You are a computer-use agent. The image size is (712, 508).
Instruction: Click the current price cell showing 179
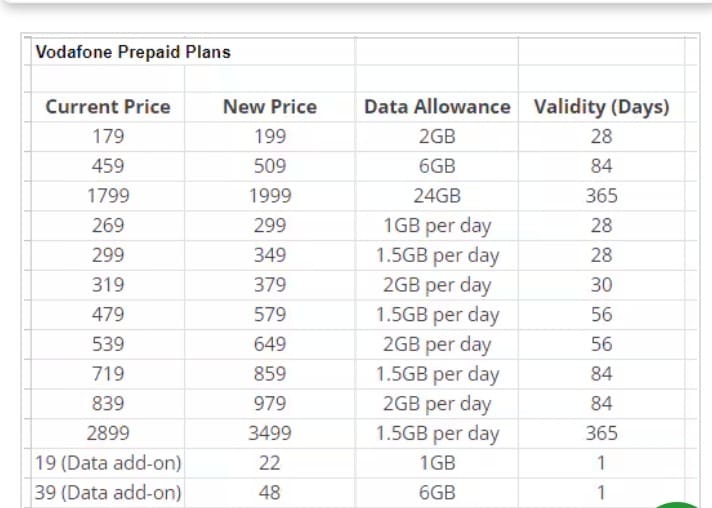(108, 137)
